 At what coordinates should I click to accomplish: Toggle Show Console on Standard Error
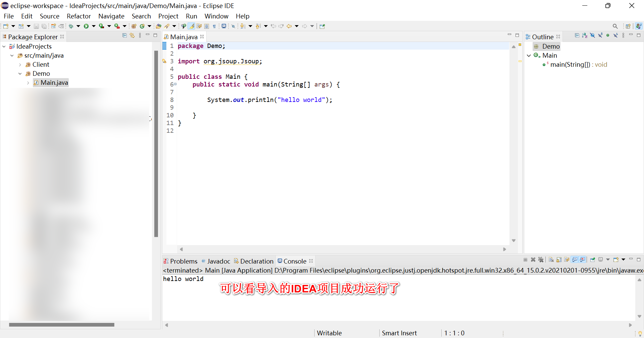tap(583, 260)
